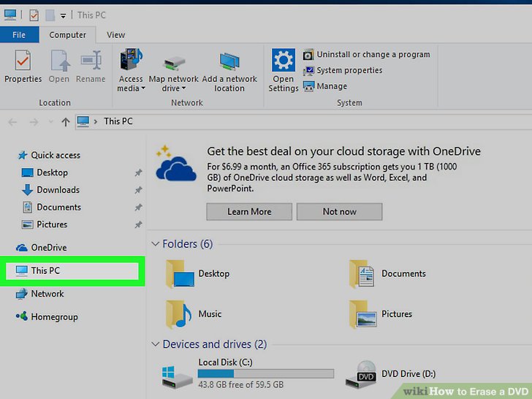Click Manage in System group
Screen dimensions: 532x399
tap(325, 86)
